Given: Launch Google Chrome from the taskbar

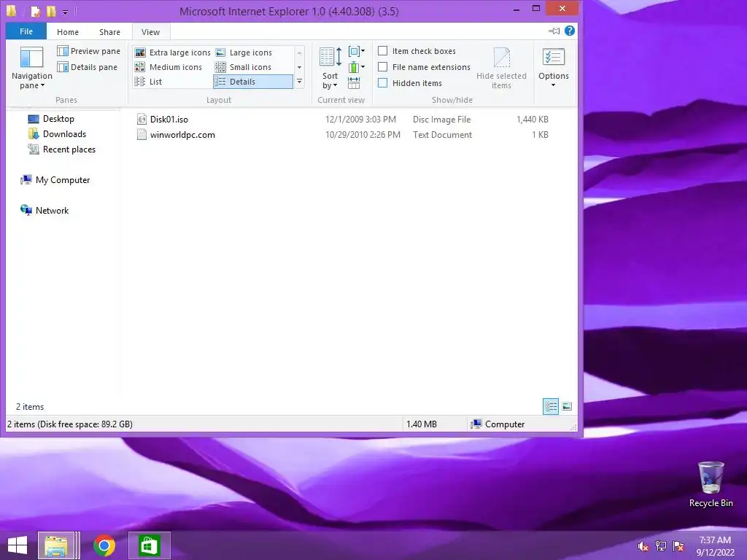Looking at the screenshot, I should (104, 545).
